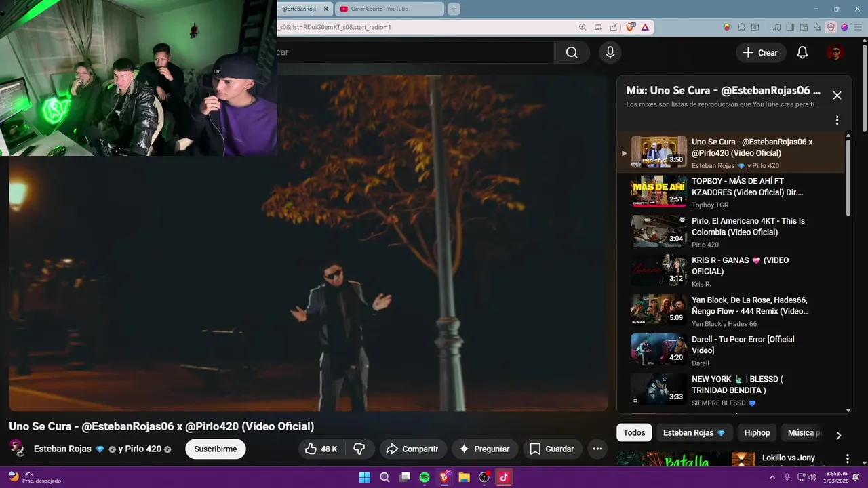Viewport: 868px width, 488px height.
Task: Play NEW YORK by BLESSD in the mix
Action: pos(730,390)
